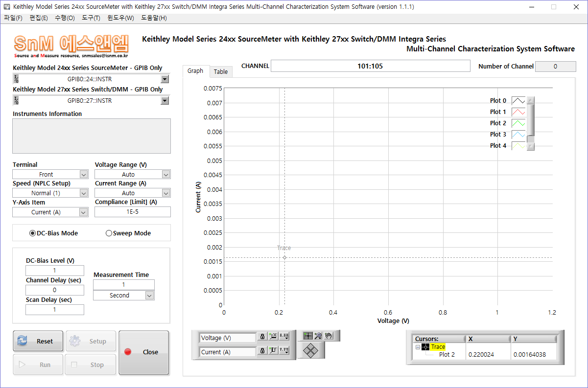Click the application icon in the title bar
Screen dimensions: 588x388
click(x=7, y=7)
